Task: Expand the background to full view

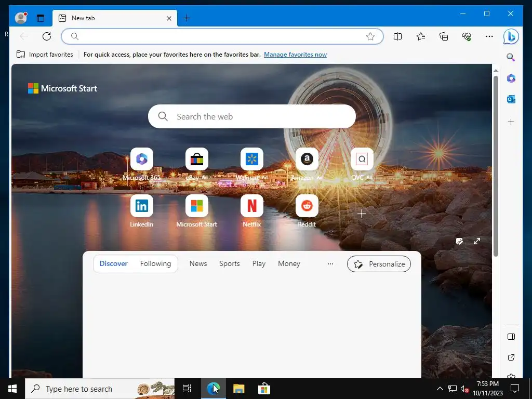Action: tap(477, 241)
